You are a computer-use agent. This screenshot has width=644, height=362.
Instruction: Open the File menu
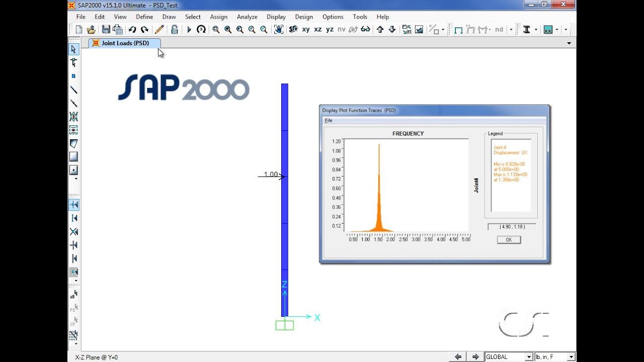click(80, 17)
